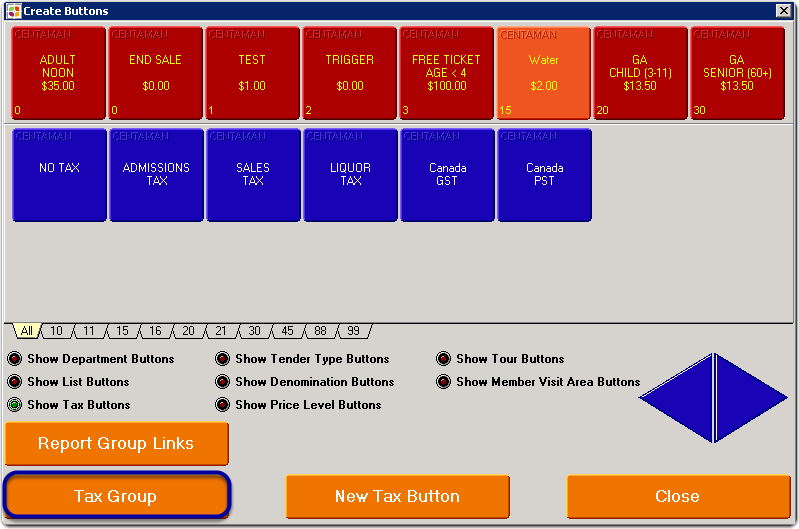Select the TRIGGER $0.00 button

(x=350, y=73)
